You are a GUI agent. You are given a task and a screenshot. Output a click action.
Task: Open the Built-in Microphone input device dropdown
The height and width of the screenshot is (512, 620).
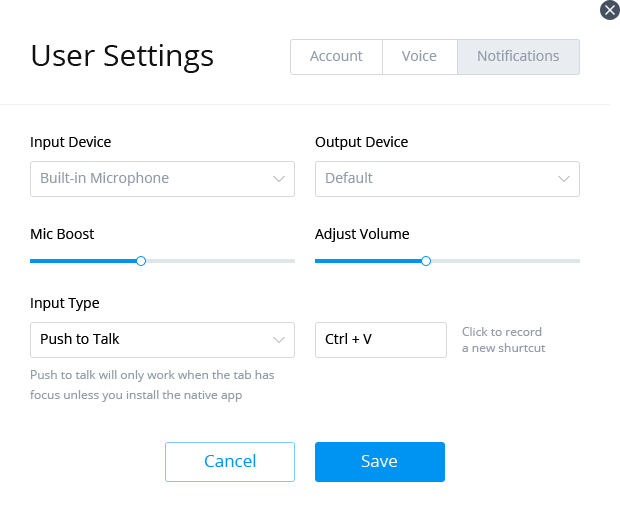(150, 179)
